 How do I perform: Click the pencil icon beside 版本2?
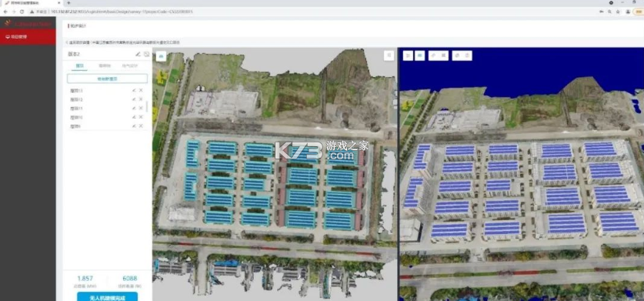(x=138, y=54)
